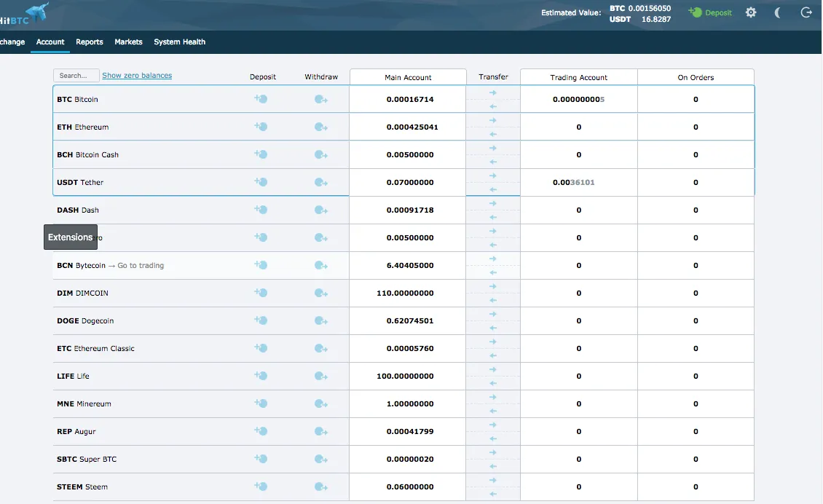The image size is (823, 504).
Task: Transfer DIMCOIN to trading account arrow
Action: point(493,287)
